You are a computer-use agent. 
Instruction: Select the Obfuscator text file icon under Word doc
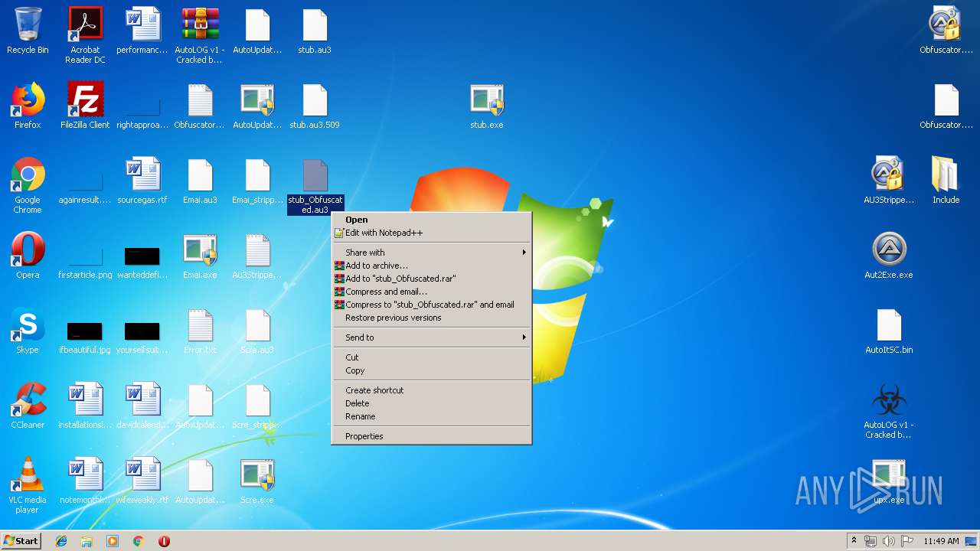coord(200,106)
